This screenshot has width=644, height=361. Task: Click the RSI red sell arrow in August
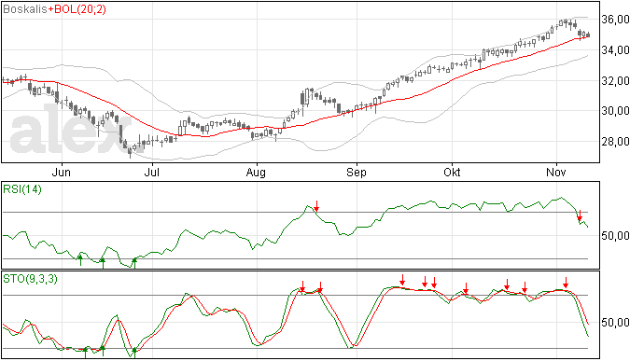tap(316, 206)
